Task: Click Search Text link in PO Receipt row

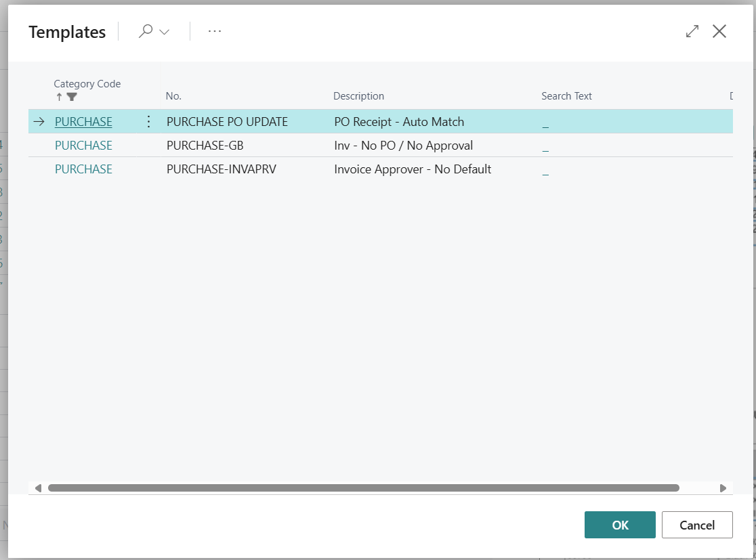Action: tap(545, 123)
